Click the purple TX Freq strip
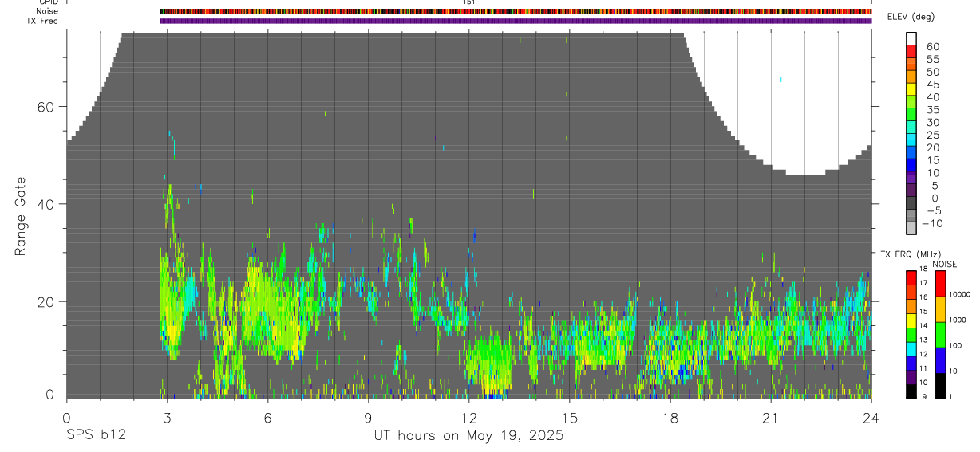This screenshot has height=452, width=980. click(516, 21)
